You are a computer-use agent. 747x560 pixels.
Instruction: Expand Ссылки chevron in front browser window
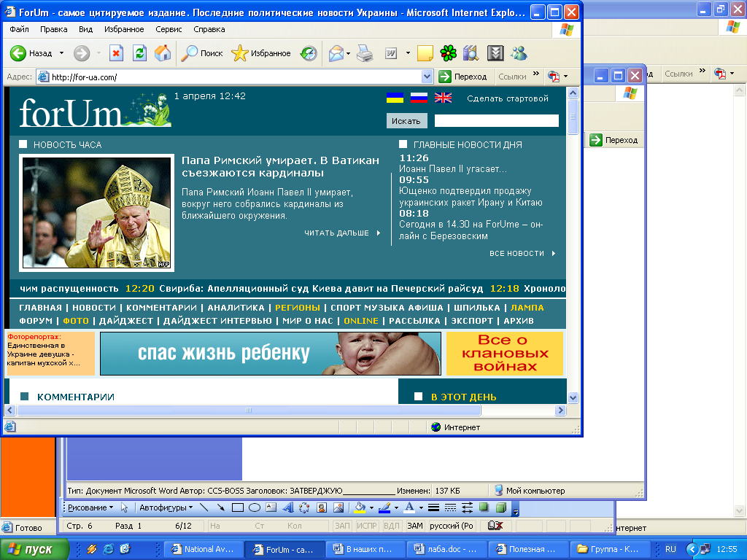click(536, 74)
